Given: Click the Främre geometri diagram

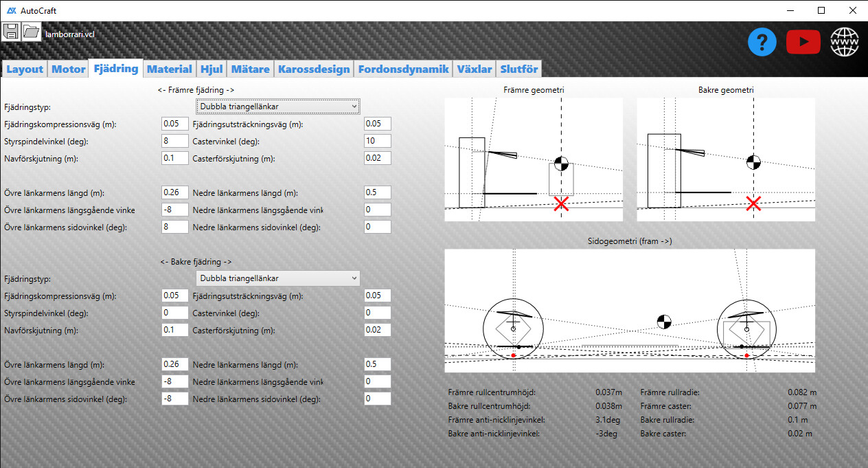Looking at the screenshot, I should pos(534,159).
